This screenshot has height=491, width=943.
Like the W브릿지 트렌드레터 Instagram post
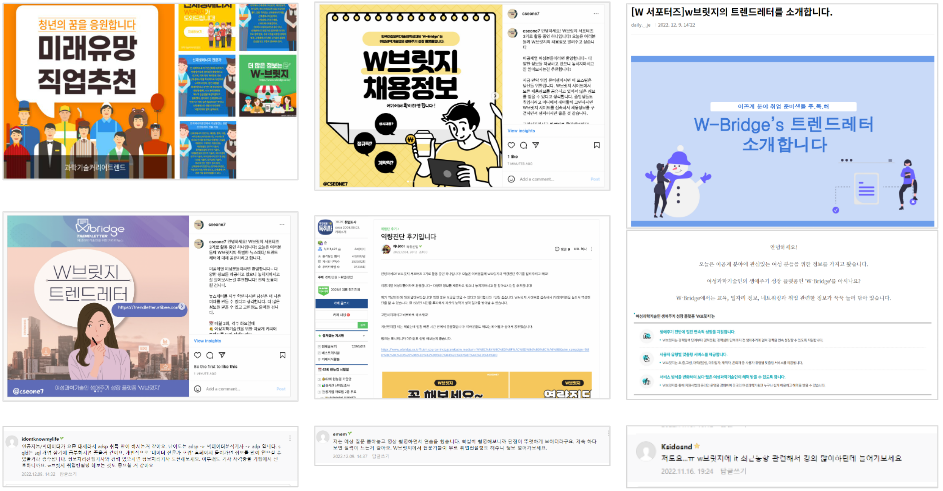(198, 355)
